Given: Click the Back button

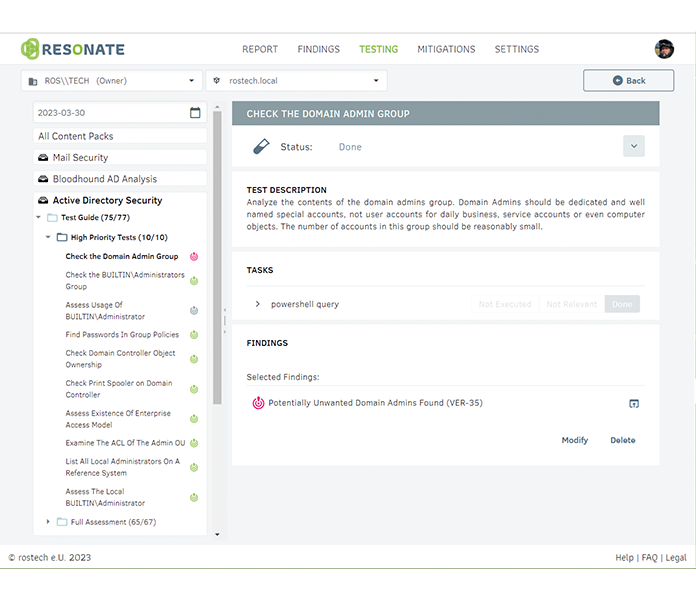Looking at the screenshot, I should point(628,81).
